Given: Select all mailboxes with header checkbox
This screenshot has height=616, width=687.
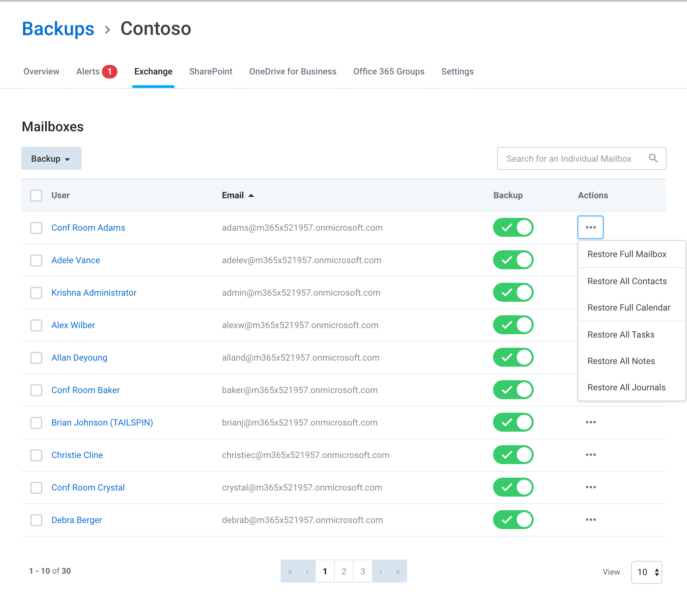Looking at the screenshot, I should tap(36, 195).
